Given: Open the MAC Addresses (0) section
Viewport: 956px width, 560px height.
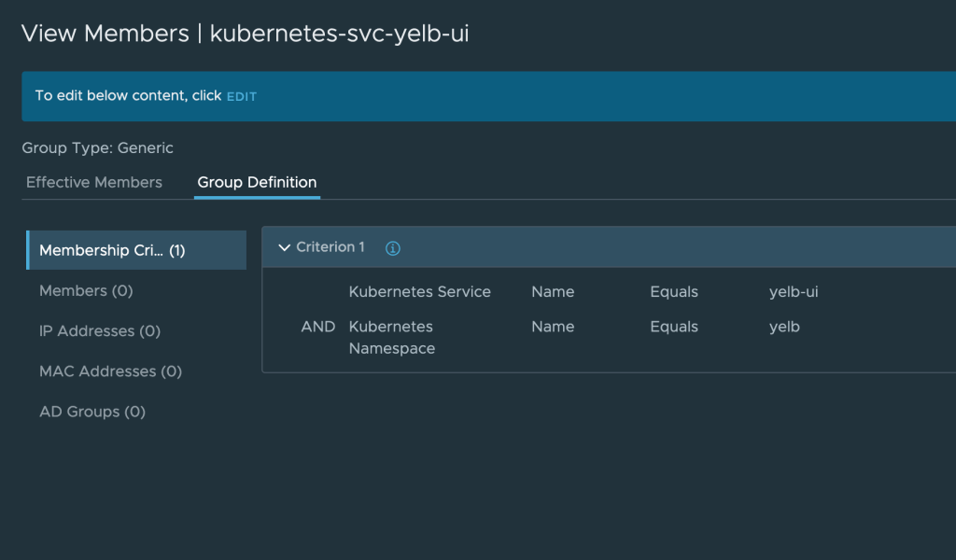Looking at the screenshot, I should pos(110,371).
